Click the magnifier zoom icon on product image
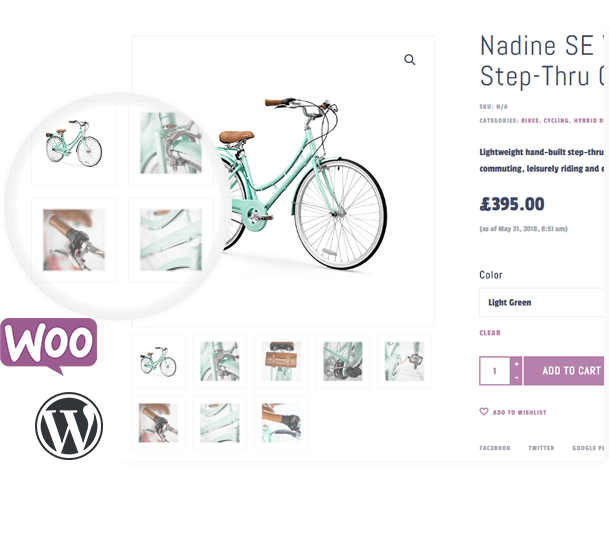This screenshot has height=557, width=609. coord(409,59)
